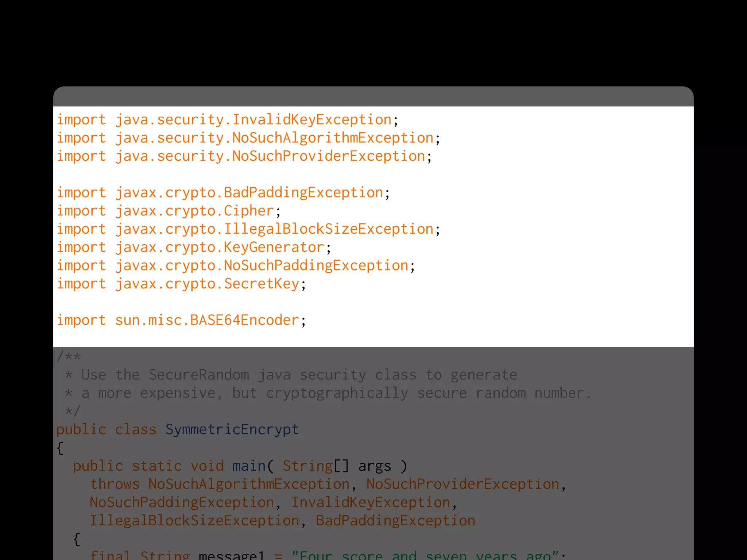Click the IllegalBlockSizeException import line

(248, 229)
